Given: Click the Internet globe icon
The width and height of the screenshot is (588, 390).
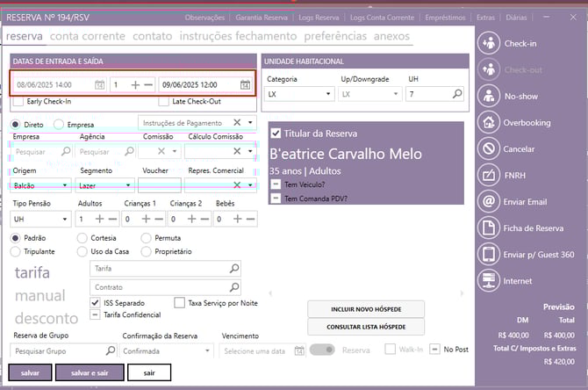Looking at the screenshot, I should coord(489,280).
